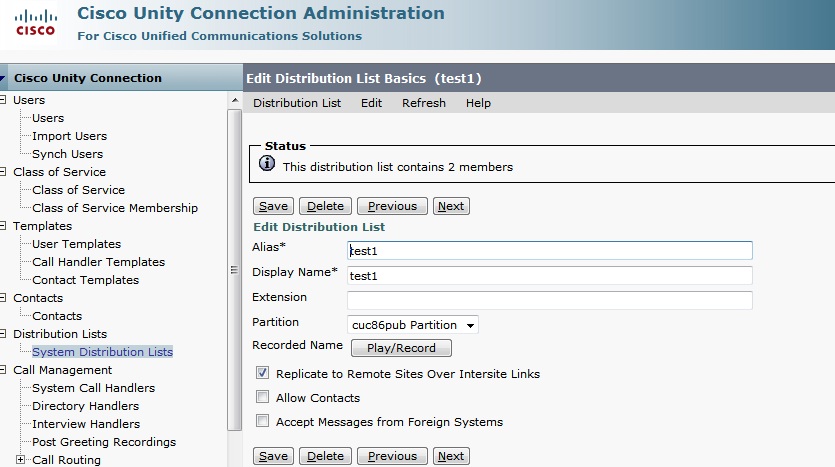The height and width of the screenshot is (467, 835).
Task: Open Call Handler Templates
Action: tap(99, 262)
